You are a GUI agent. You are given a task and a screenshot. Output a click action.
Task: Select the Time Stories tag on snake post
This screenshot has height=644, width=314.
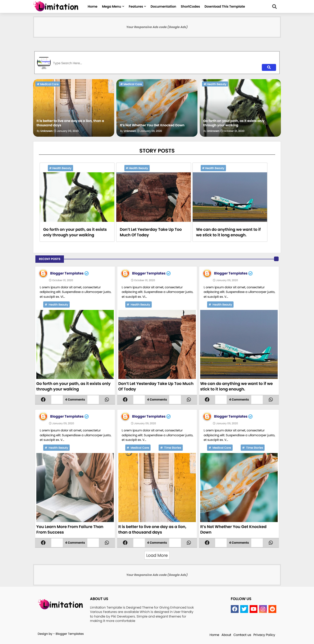[x=252, y=448]
